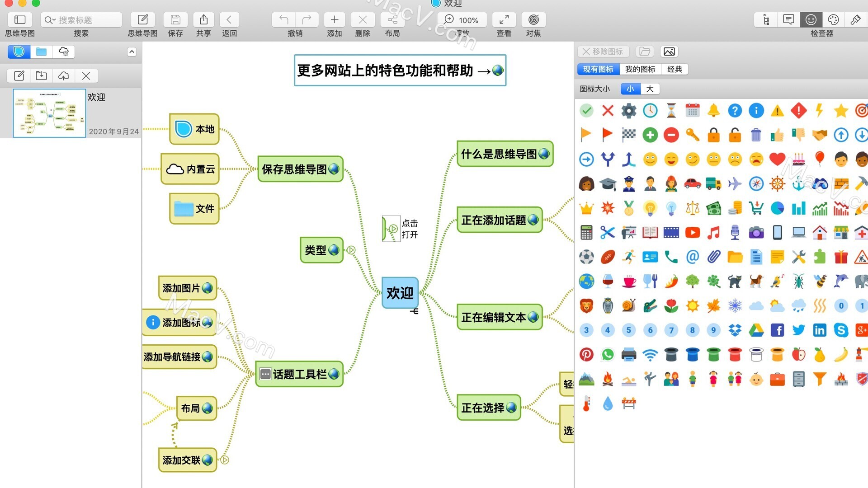
Task: Switch to 我的图标 tab
Action: click(x=640, y=69)
